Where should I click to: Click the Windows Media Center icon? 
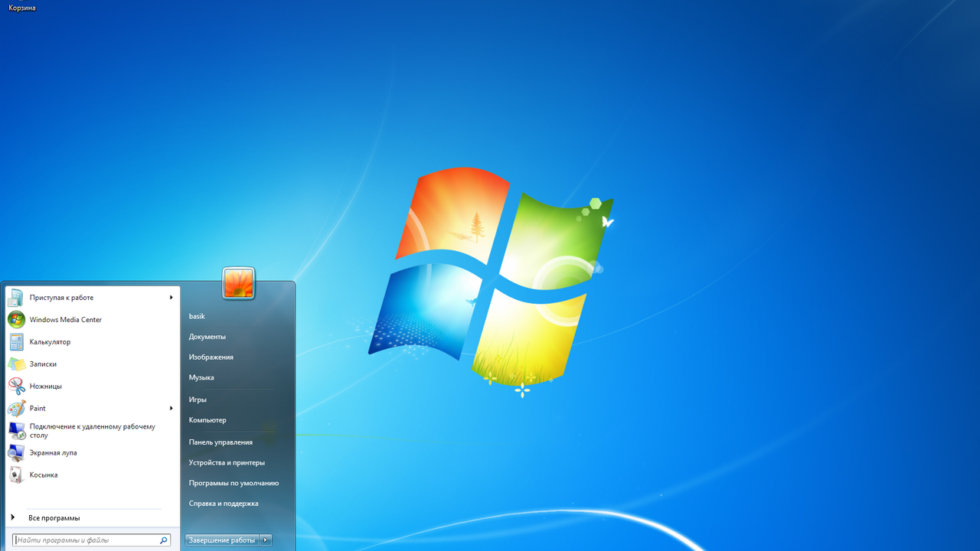[16, 320]
